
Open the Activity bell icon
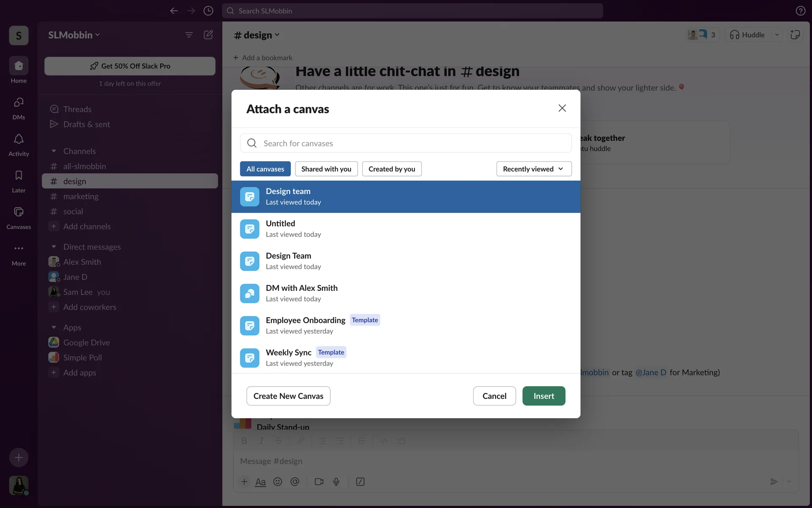coord(19,139)
